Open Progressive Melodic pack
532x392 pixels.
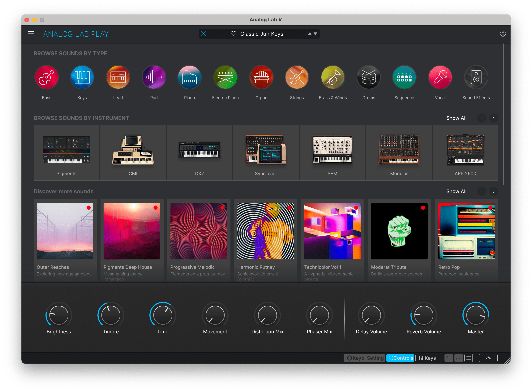(199, 240)
